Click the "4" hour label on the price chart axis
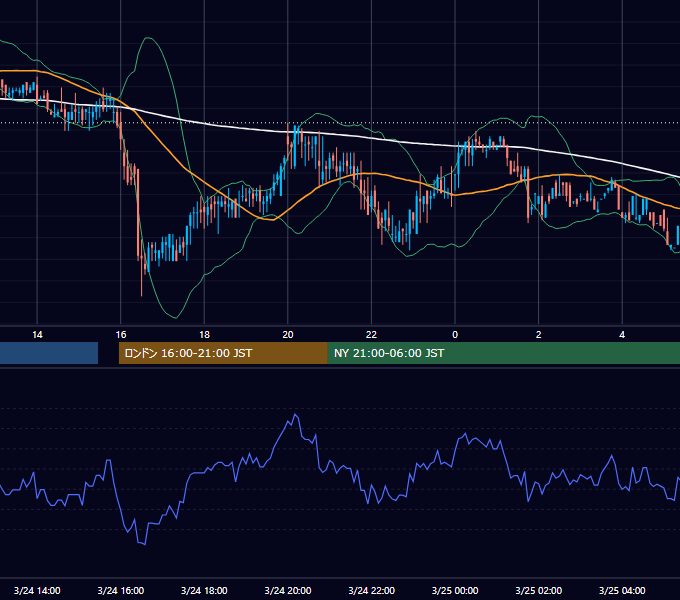680x600 pixels. [x=622, y=335]
